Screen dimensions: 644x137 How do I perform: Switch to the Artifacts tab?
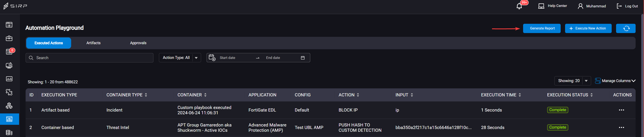(93, 43)
